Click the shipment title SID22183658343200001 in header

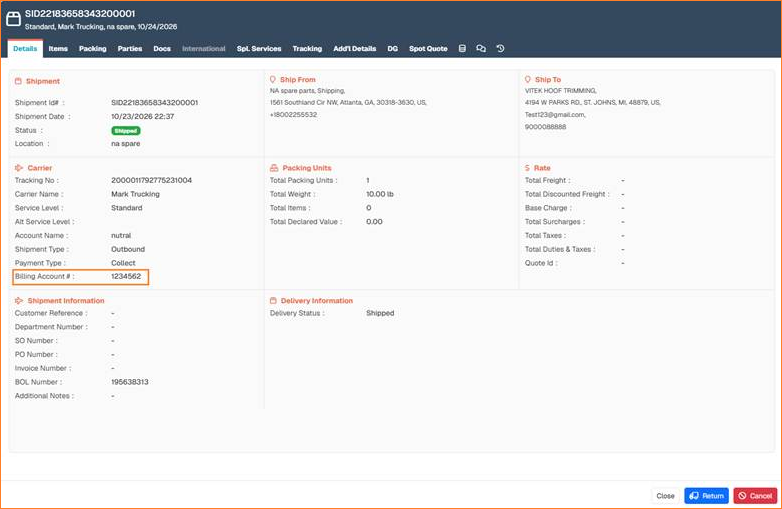click(80, 14)
